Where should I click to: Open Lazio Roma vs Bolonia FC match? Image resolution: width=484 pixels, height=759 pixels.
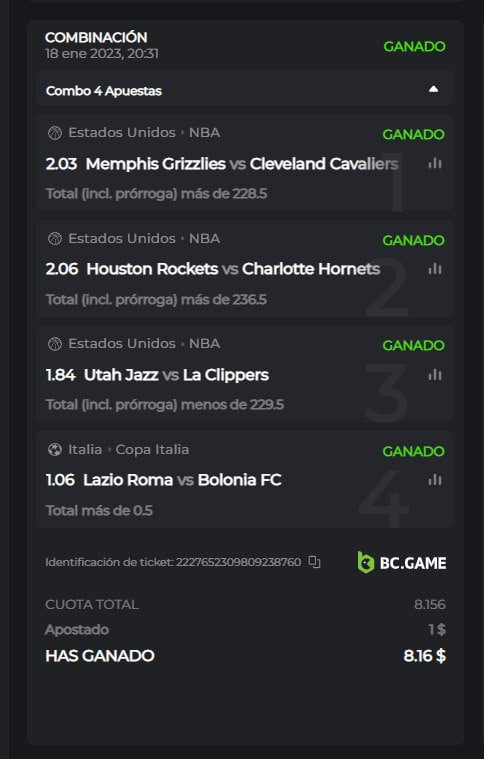(x=182, y=480)
